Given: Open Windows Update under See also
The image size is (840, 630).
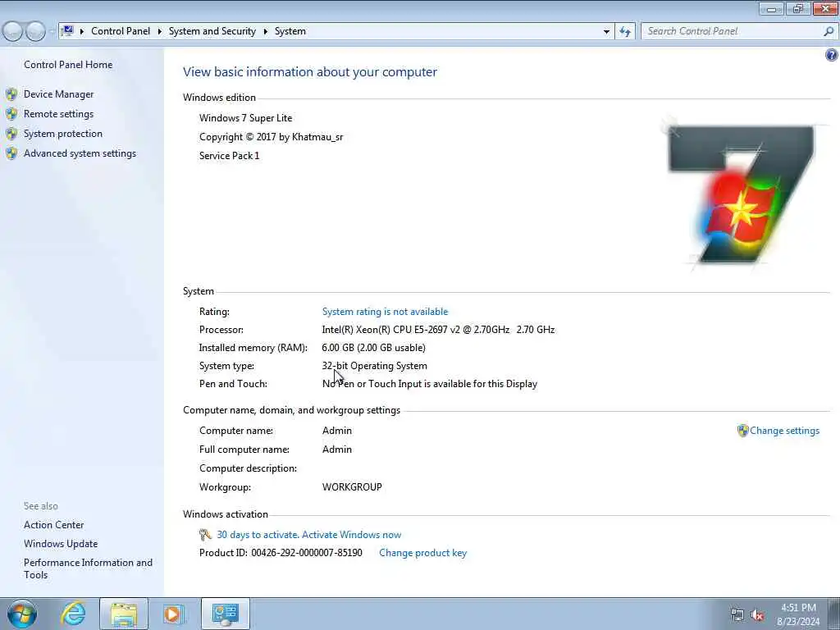Looking at the screenshot, I should click(x=61, y=544).
